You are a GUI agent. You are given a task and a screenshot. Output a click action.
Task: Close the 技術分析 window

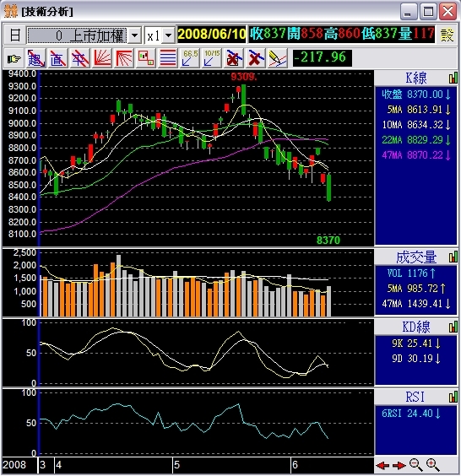(448, 12)
